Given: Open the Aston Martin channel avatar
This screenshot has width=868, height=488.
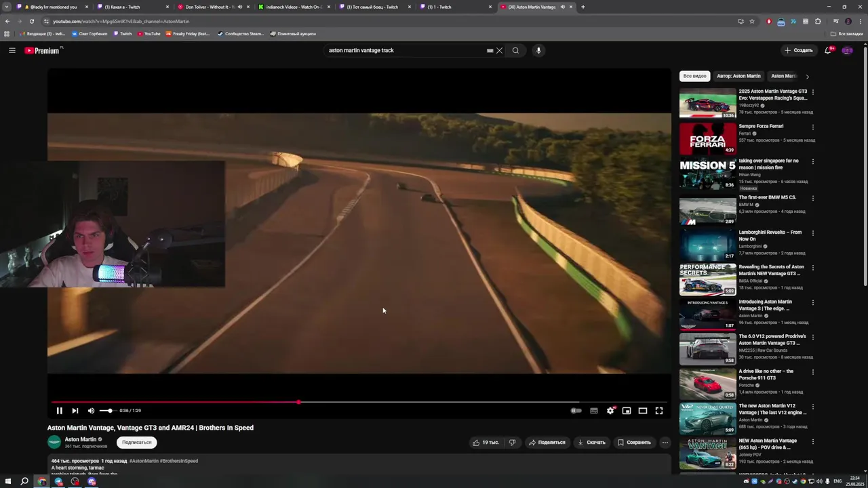Looking at the screenshot, I should (x=54, y=442).
